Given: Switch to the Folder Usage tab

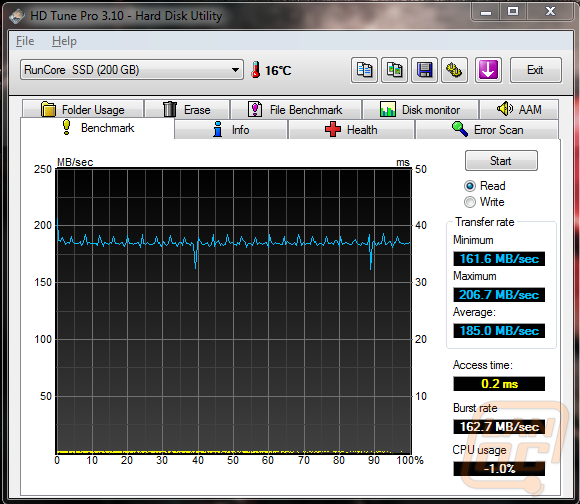Looking at the screenshot, I should tap(83, 109).
